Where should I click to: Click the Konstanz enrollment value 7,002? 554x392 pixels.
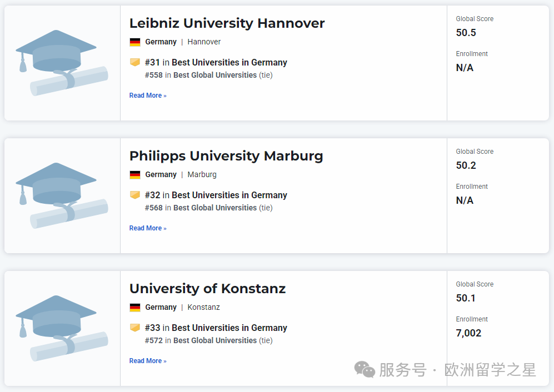pyautogui.click(x=468, y=333)
